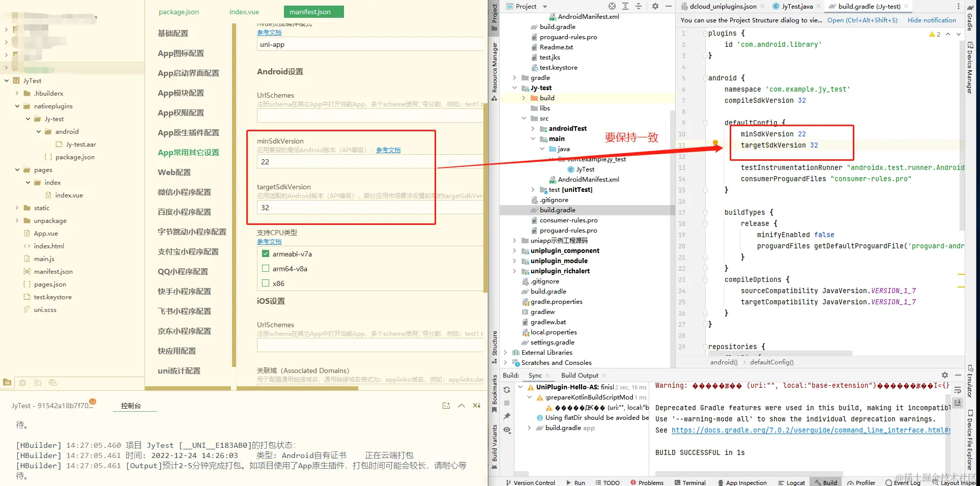Open Project panel gear settings

(655, 6)
